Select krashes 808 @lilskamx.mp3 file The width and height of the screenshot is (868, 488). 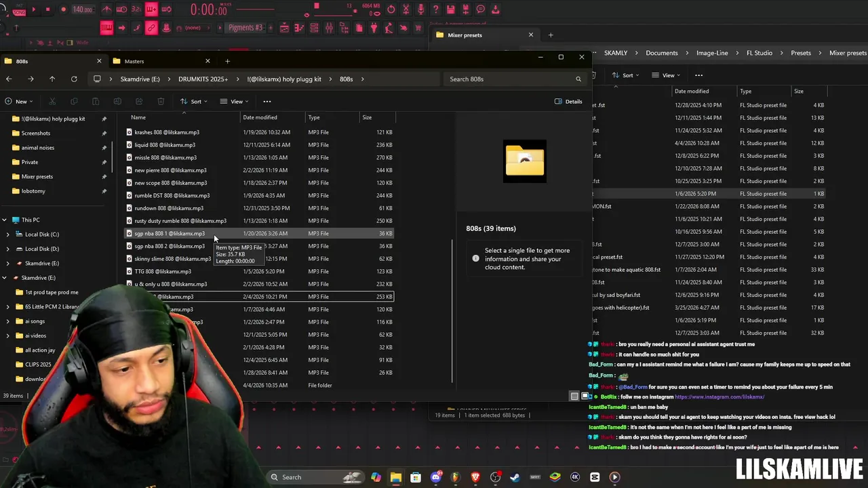click(x=258, y=132)
